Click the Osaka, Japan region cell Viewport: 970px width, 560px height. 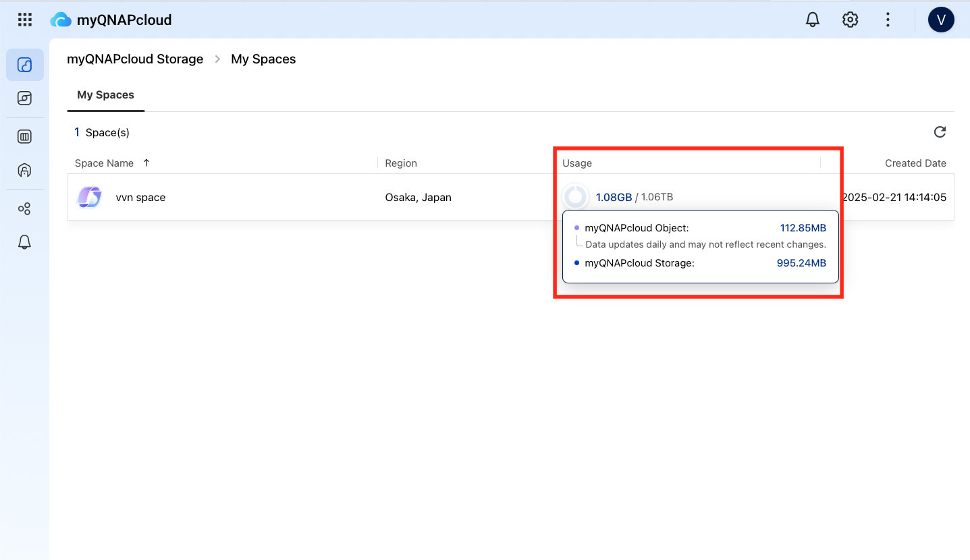point(418,198)
